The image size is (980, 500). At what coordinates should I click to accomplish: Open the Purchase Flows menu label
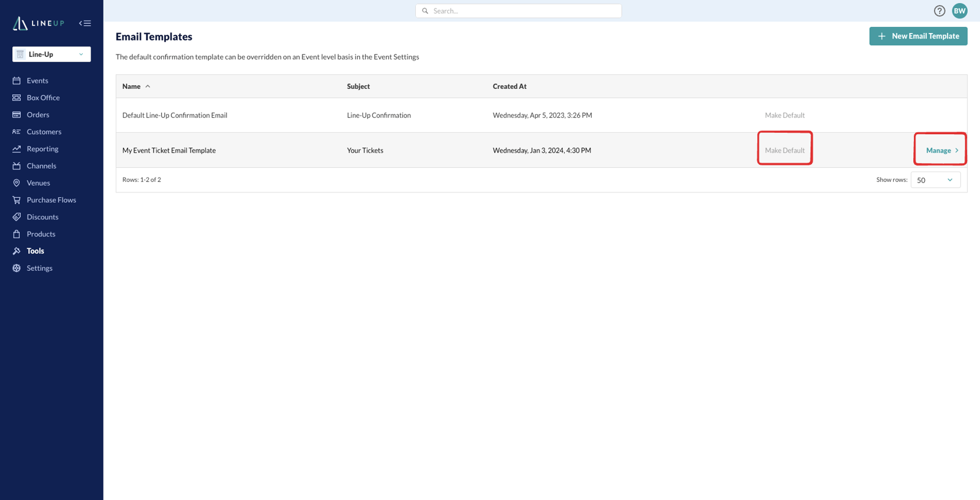point(51,200)
